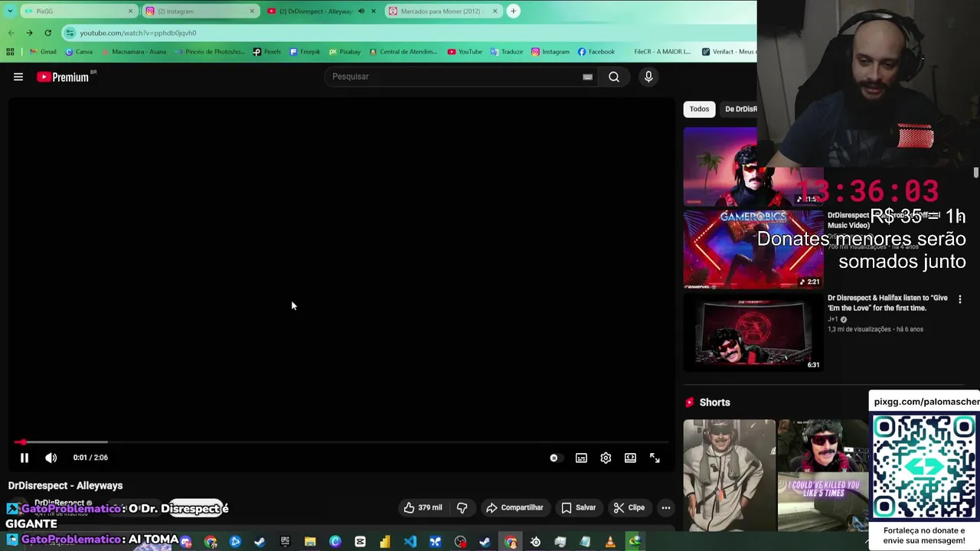Open the on-screen keyboard icon in search
This screenshot has width=980, height=551.
pos(587,77)
